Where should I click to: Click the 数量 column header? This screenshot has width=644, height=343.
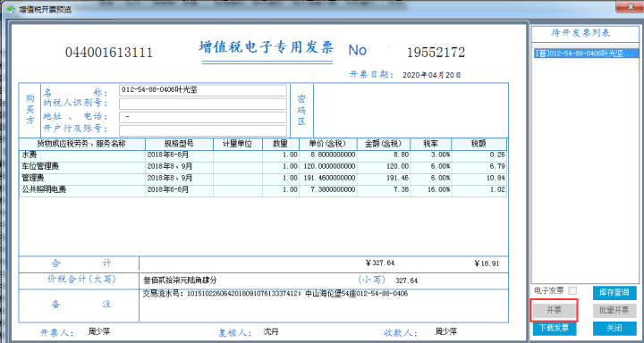281,144
